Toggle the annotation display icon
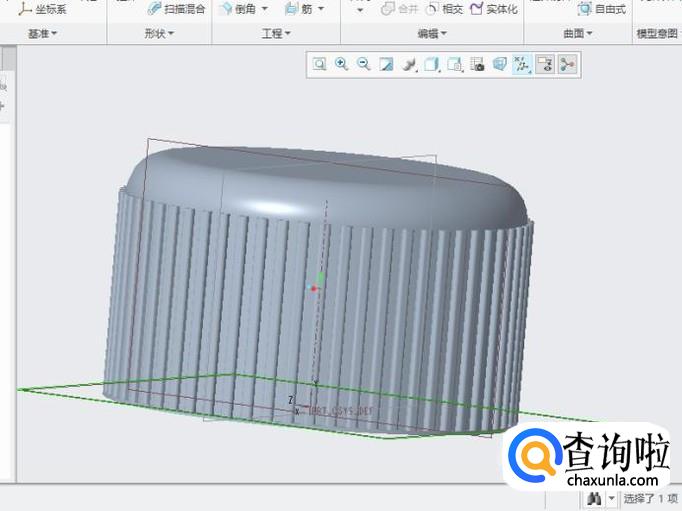This screenshot has height=511, width=682. coord(545,64)
